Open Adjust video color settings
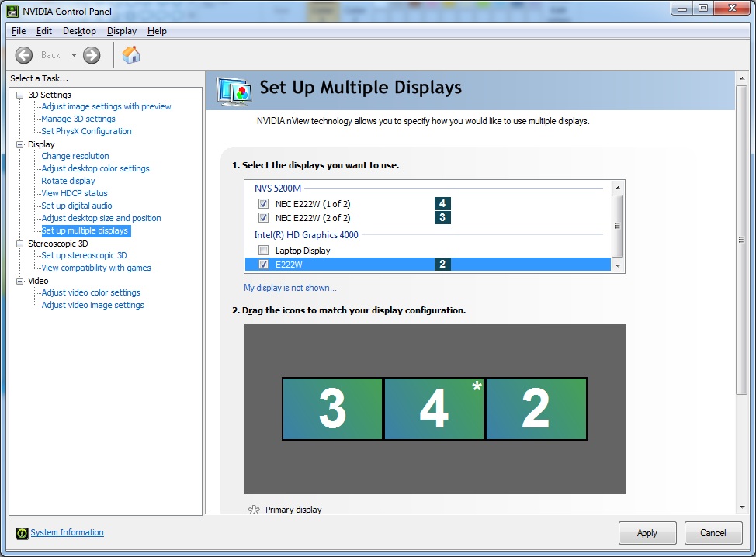 point(91,292)
